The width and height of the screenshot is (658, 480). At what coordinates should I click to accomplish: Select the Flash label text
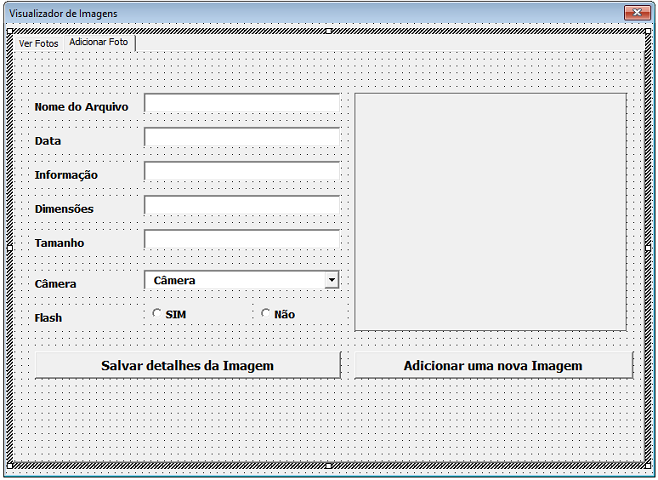[48, 318]
